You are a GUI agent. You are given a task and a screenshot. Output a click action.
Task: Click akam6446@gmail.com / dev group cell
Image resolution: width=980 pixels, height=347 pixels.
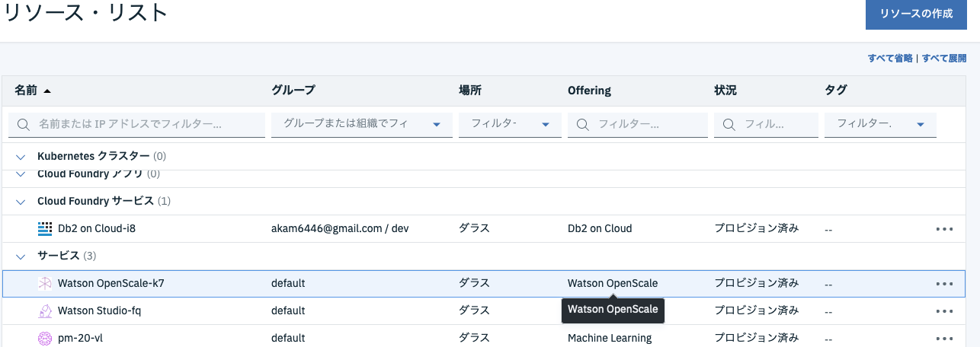(341, 228)
